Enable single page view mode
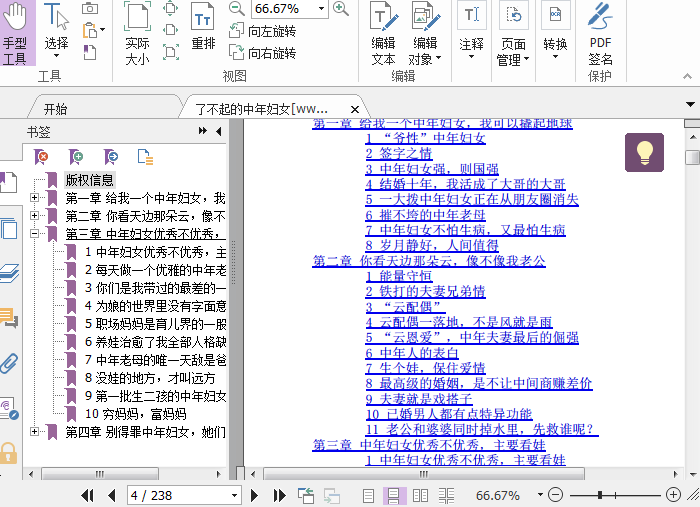Screen dimensions: 700x507 (x=368, y=495)
